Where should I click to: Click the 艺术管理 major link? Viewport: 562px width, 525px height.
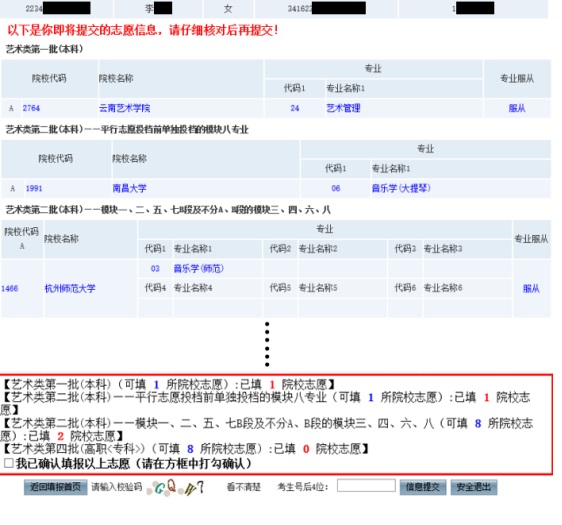click(x=343, y=108)
